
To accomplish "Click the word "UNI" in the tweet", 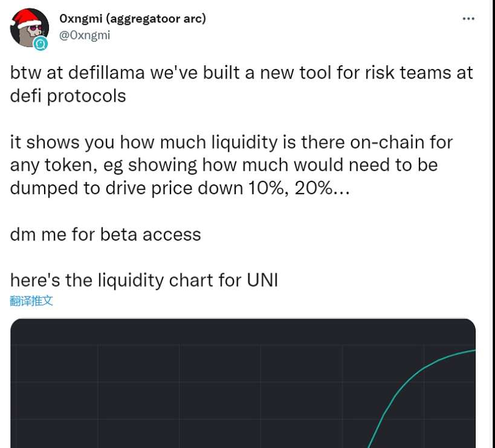I will click(262, 280).
